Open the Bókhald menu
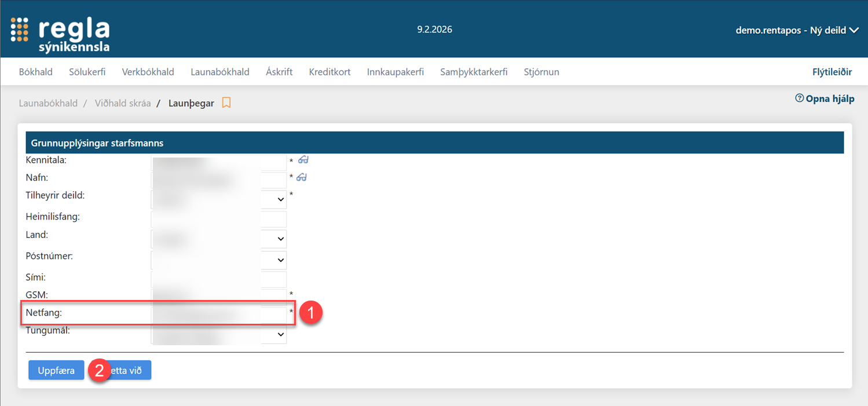868x406 pixels. click(36, 72)
